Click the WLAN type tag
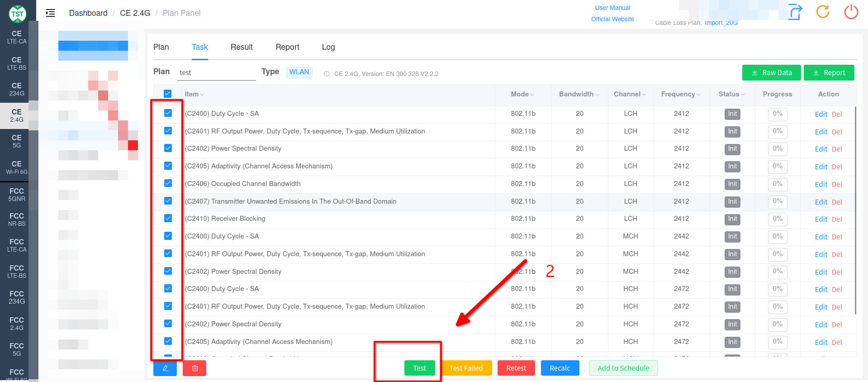This screenshot has width=868, height=382. pos(299,72)
